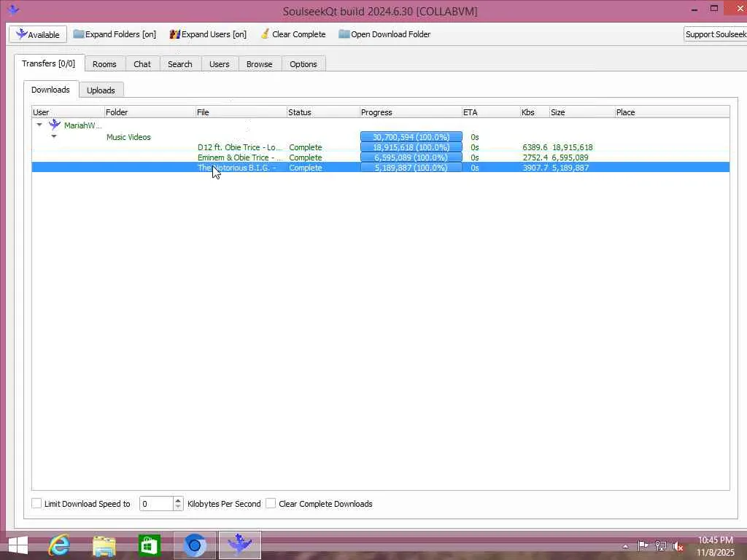This screenshot has height=560, width=747.
Task: Show hidden system tray icons
Action: point(625,547)
